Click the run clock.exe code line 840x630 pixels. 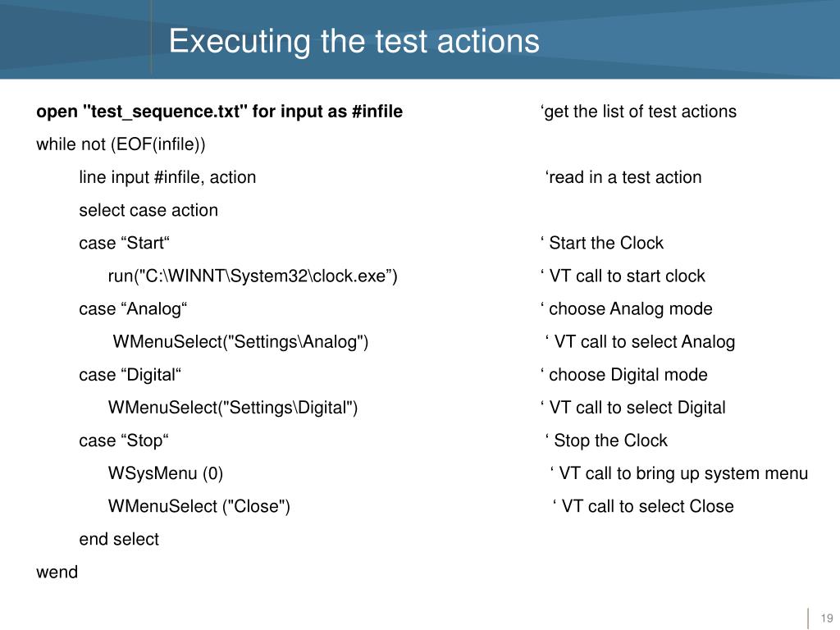click(x=253, y=276)
